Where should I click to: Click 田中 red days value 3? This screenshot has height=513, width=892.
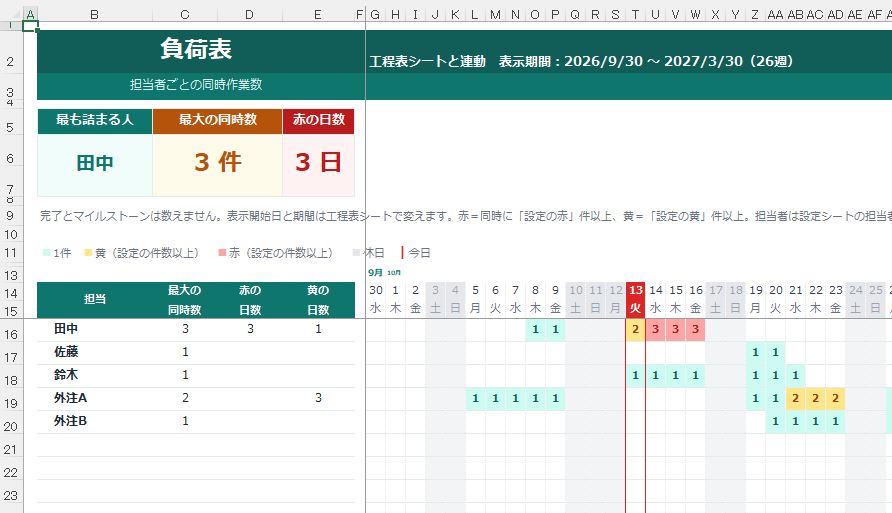pyautogui.click(x=250, y=329)
